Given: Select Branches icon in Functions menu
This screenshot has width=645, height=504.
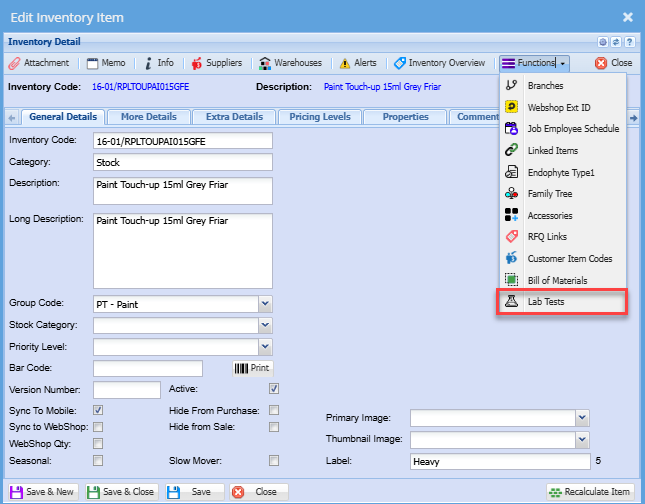Looking at the screenshot, I should click(511, 85).
